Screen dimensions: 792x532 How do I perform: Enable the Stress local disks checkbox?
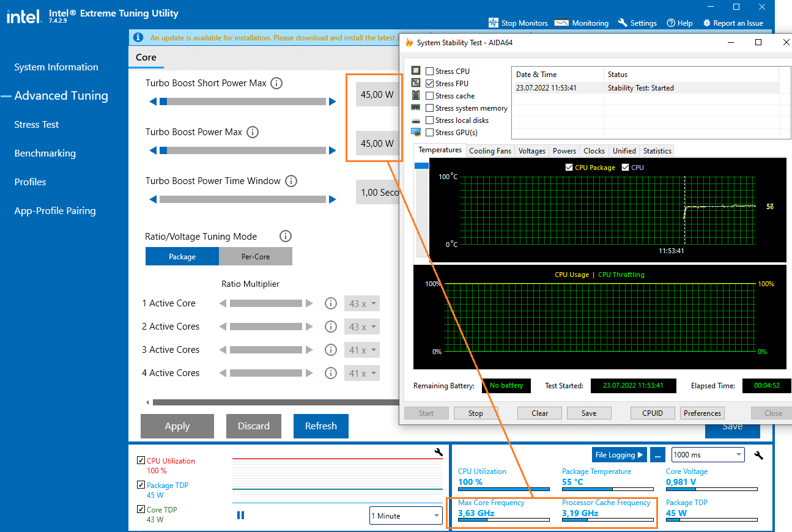[x=430, y=120]
